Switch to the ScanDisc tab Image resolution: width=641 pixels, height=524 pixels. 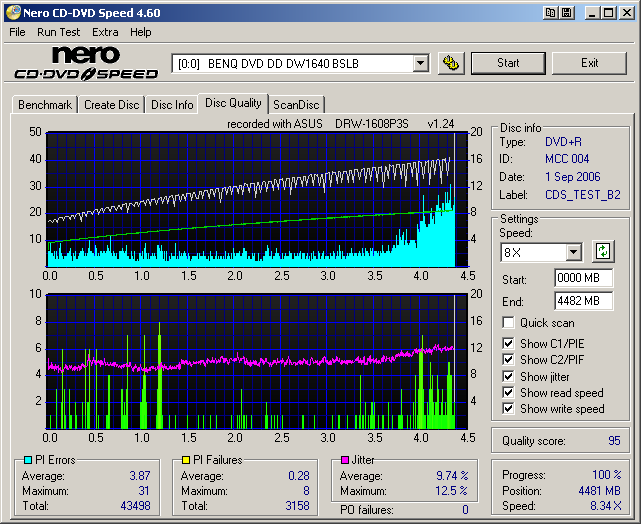[x=296, y=105]
